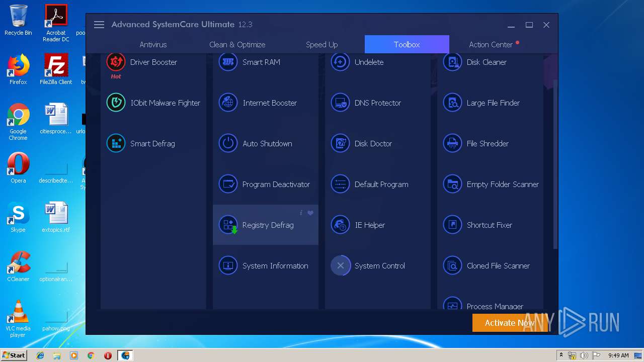
Task: Open Internet Explorer from taskbar
Action: (x=40, y=355)
